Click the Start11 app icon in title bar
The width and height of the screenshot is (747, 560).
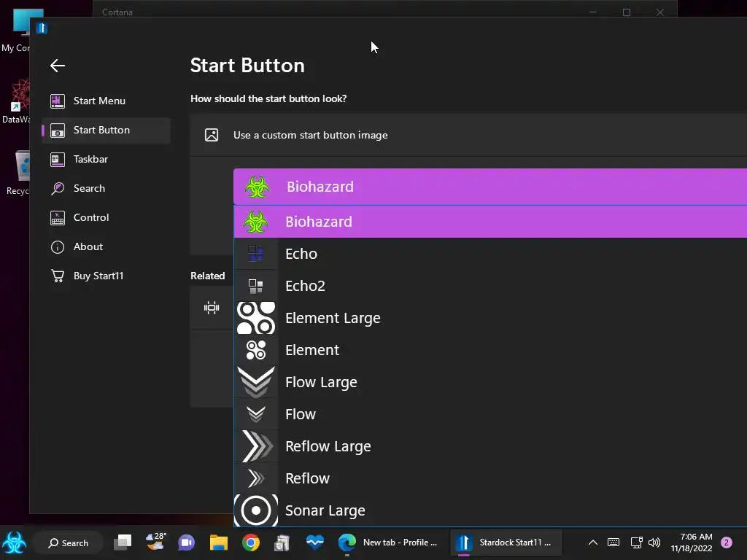(42, 28)
